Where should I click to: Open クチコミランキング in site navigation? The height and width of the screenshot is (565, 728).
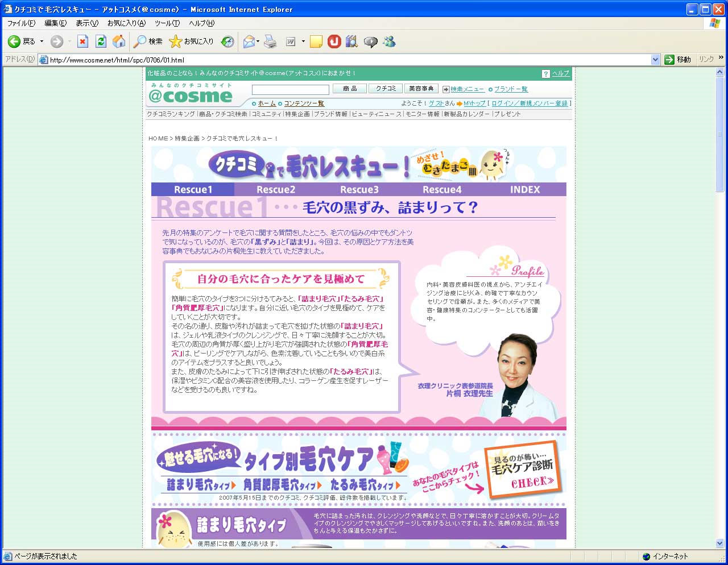[171, 114]
